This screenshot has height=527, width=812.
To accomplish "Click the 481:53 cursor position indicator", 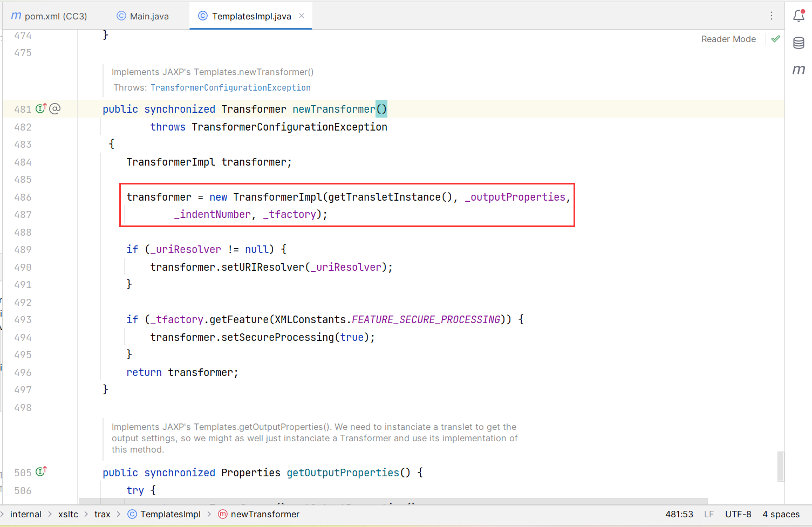I will click(679, 514).
